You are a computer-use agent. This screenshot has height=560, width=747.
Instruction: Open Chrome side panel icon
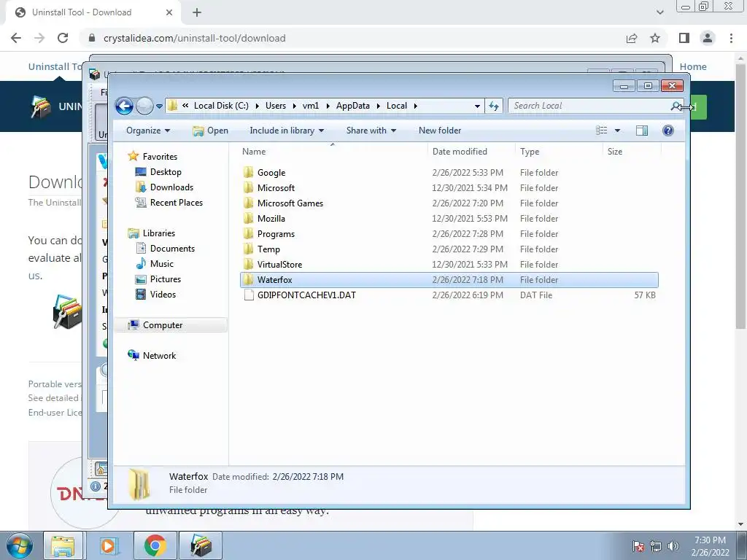pos(684,38)
